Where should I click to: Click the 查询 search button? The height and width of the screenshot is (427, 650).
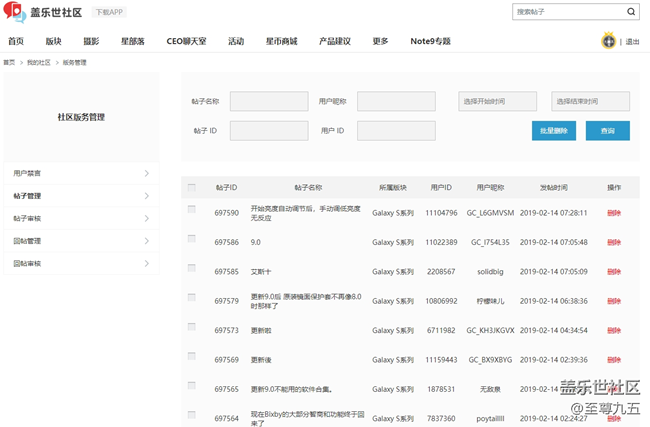tap(608, 131)
